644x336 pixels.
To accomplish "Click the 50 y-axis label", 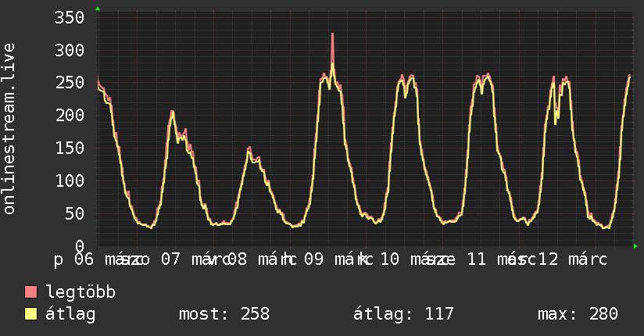I will pyautogui.click(x=74, y=213).
